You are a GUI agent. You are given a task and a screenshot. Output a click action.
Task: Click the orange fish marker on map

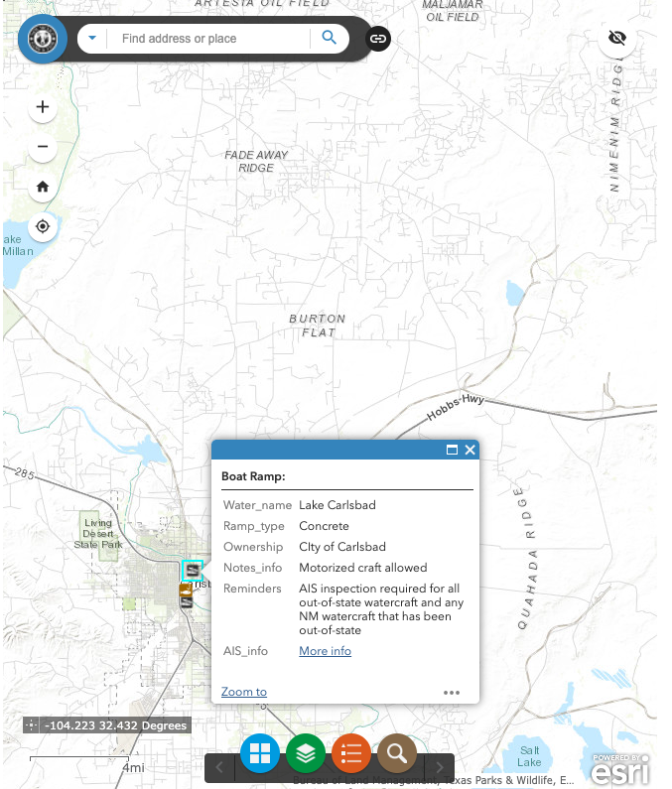click(186, 590)
